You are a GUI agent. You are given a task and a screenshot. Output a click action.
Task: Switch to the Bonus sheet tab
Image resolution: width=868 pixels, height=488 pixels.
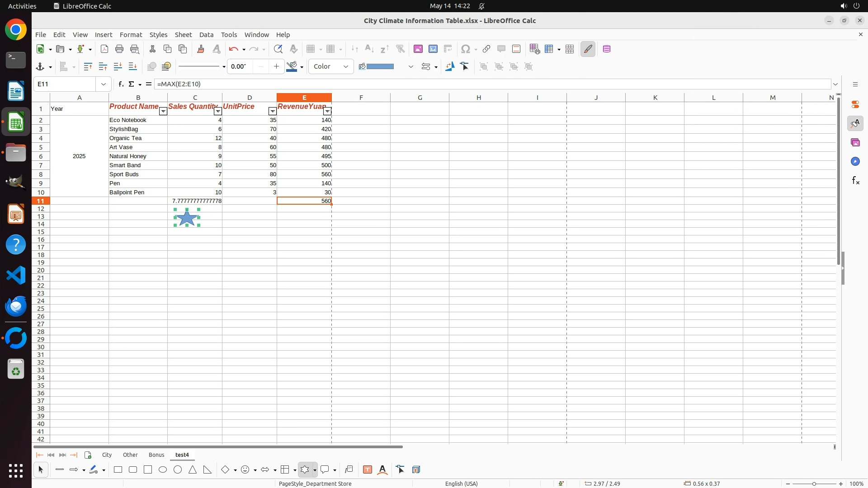[156, 455]
